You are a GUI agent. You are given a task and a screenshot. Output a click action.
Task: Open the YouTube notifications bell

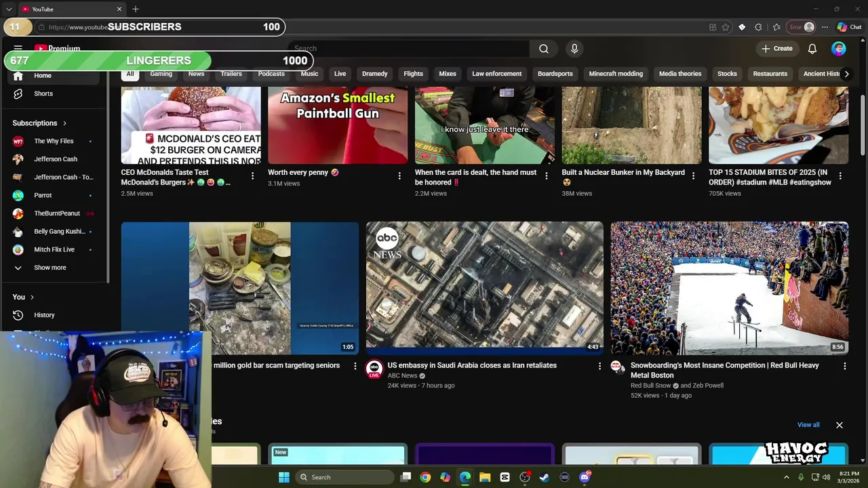coord(812,49)
